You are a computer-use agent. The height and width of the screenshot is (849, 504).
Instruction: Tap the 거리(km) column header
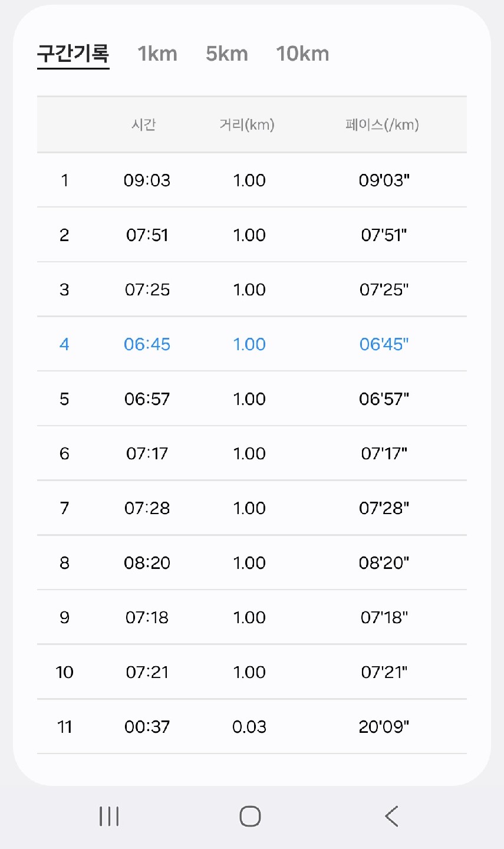(x=247, y=124)
